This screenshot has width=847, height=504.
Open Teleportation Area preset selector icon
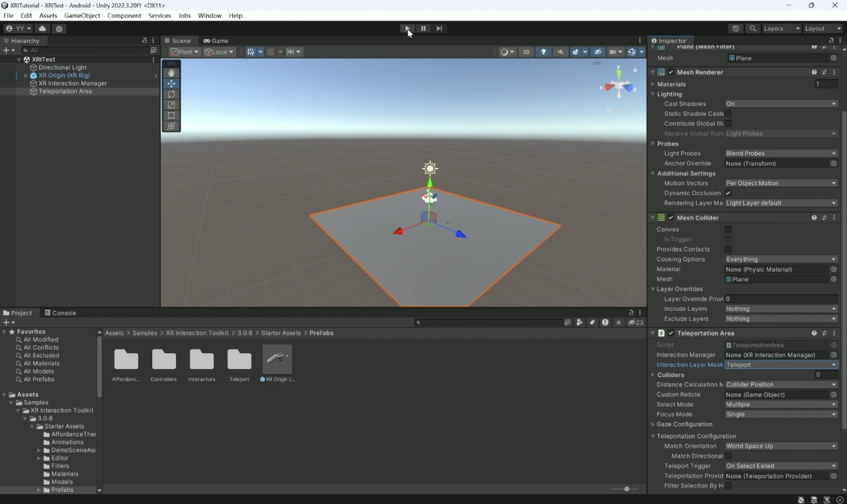point(824,333)
